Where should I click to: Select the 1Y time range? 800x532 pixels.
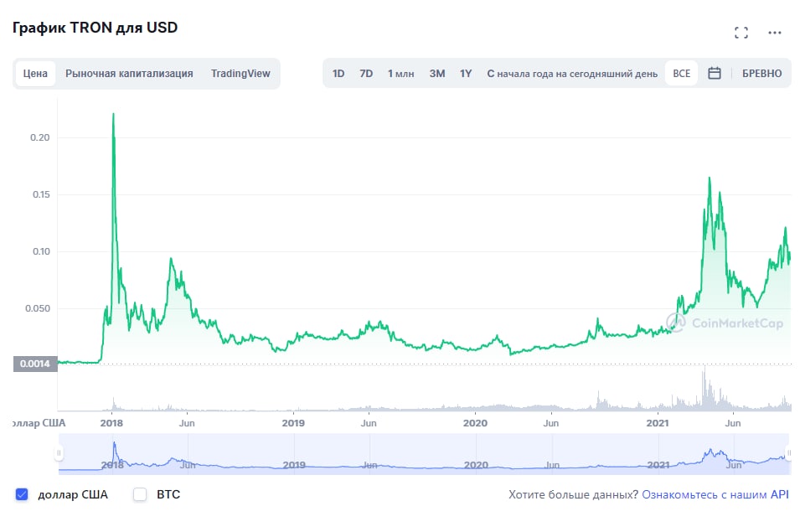tap(465, 74)
